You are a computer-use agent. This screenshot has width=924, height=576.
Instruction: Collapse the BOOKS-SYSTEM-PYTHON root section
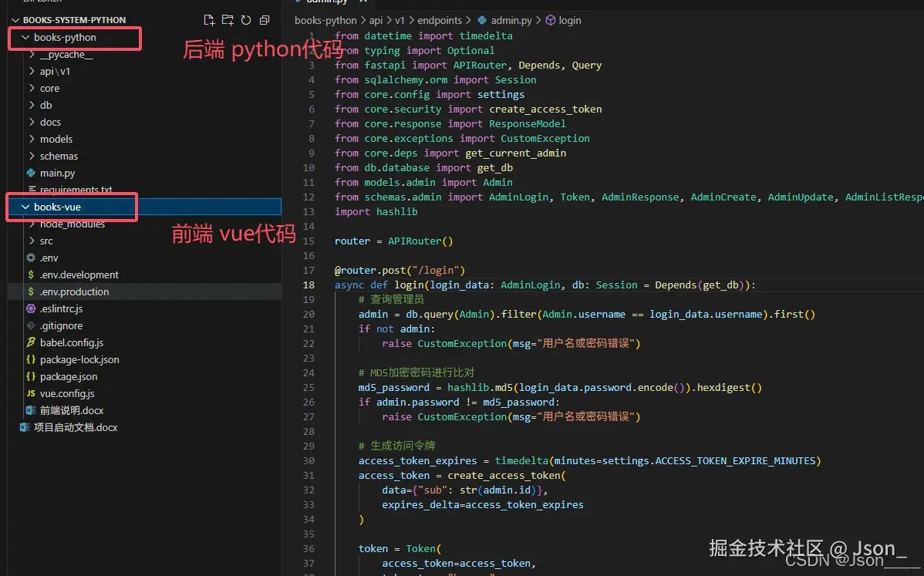[x=15, y=20]
